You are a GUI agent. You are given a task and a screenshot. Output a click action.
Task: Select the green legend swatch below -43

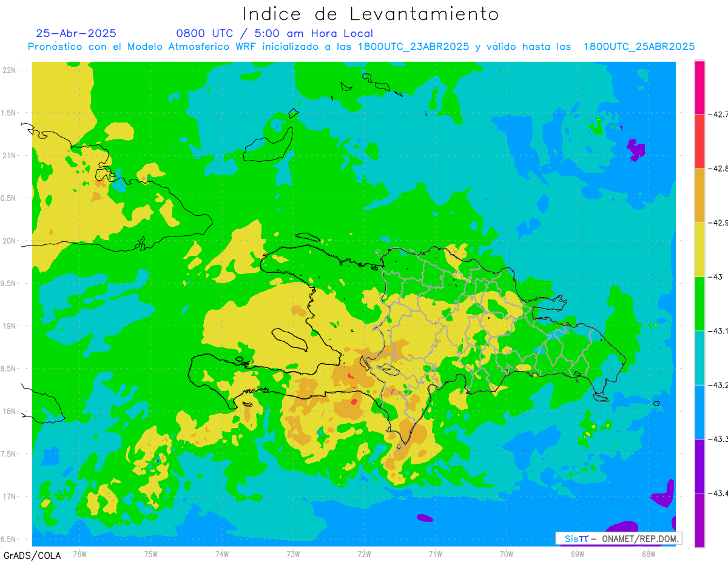[x=699, y=303]
